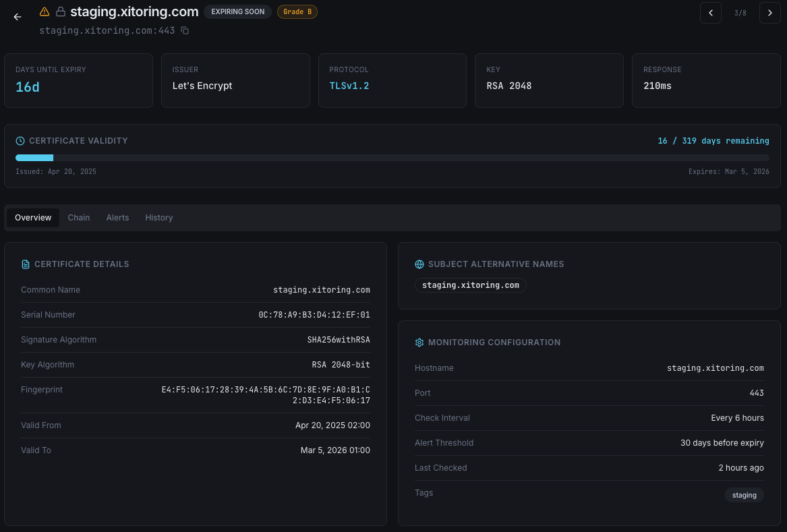Open the History tab
787x532 pixels.
click(x=158, y=217)
